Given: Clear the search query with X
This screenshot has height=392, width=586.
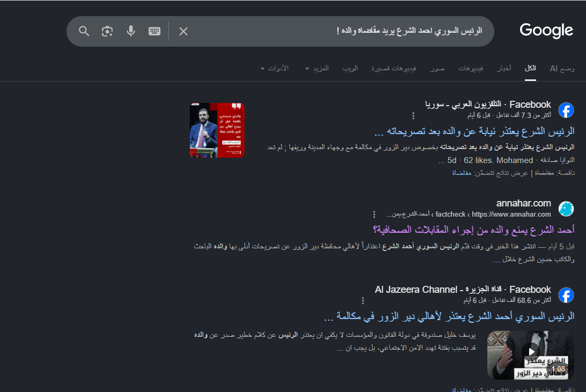Looking at the screenshot, I should click(x=183, y=32).
